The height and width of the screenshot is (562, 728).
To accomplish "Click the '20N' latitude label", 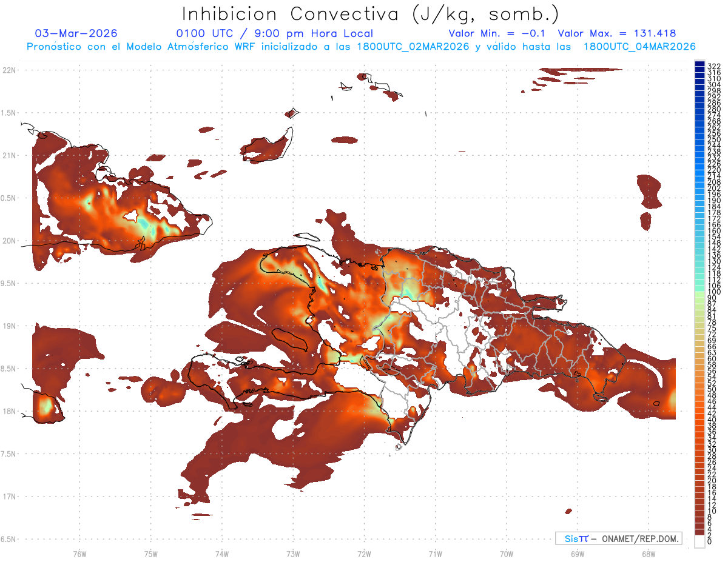I will tap(9, 241).
